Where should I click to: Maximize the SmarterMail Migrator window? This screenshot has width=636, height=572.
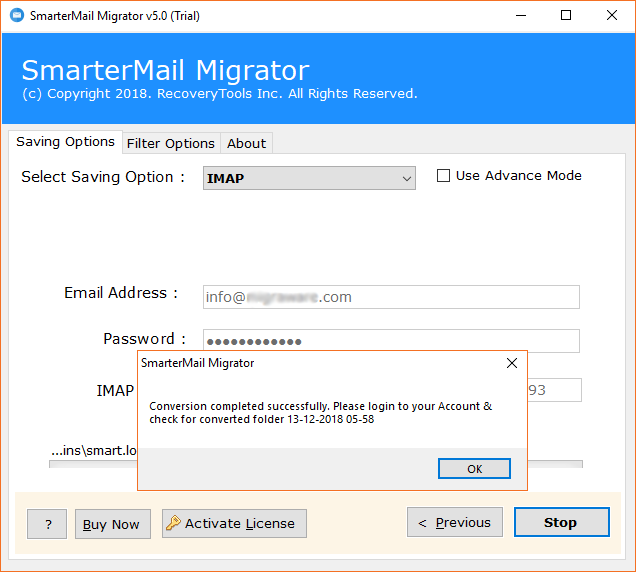566,16
